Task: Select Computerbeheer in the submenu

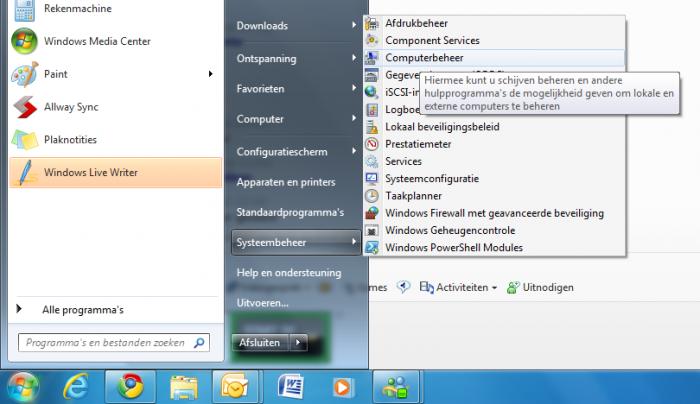Action: (494, 58)
